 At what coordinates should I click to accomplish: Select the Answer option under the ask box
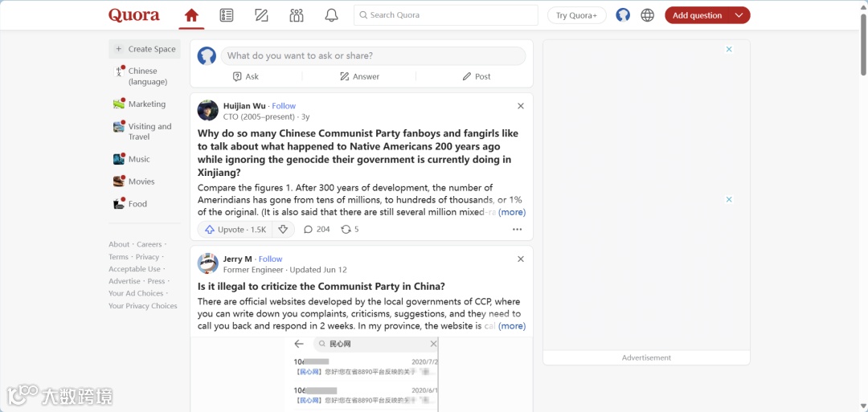(x=360, y=76)
